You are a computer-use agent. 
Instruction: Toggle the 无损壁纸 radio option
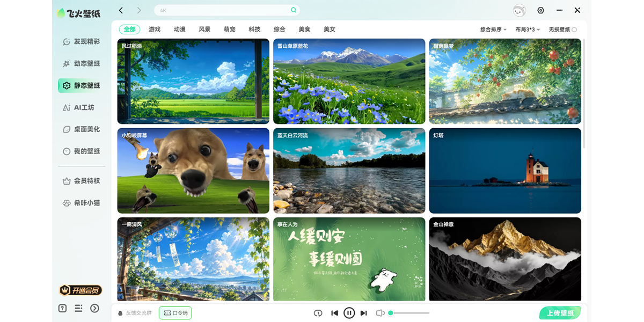[x=562, y=30]
